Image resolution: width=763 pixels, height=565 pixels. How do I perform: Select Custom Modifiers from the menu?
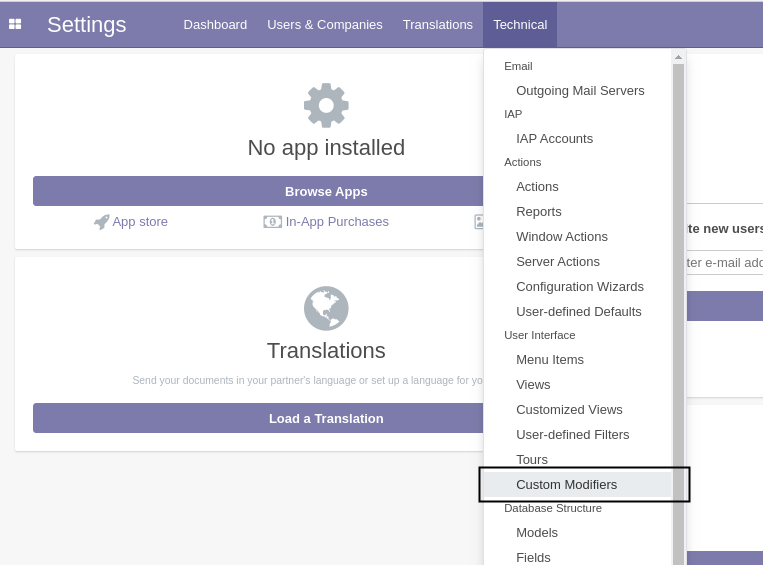point(566,484)
